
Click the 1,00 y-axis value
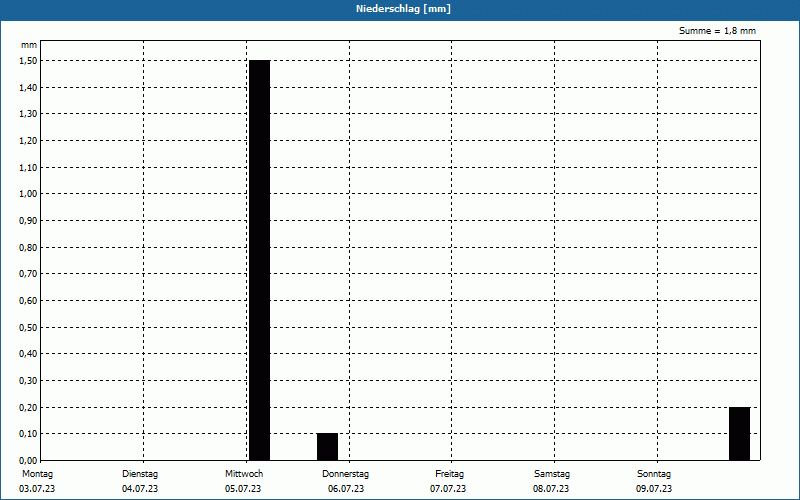click(28, 194)
